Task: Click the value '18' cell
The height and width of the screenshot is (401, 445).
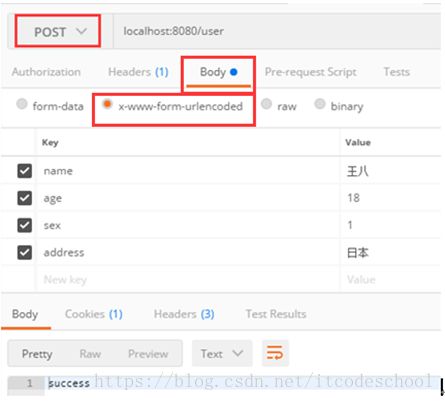Action: tap(390, 198)
